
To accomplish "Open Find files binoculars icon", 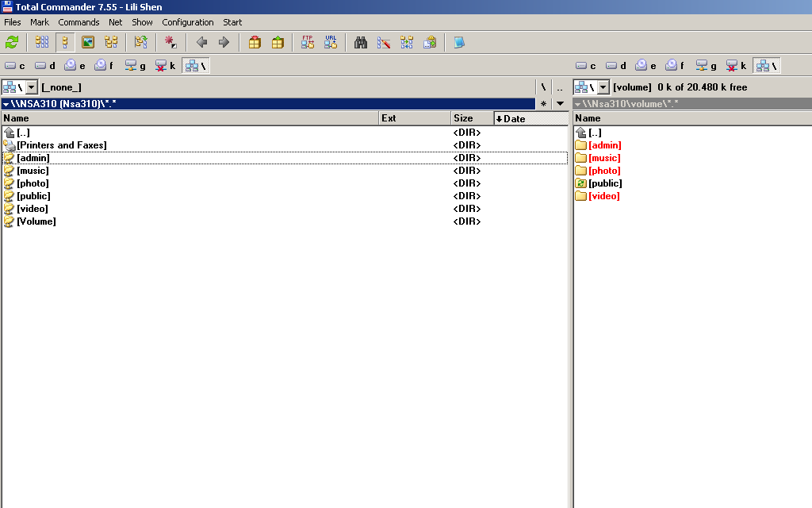I will pos(361,43).
